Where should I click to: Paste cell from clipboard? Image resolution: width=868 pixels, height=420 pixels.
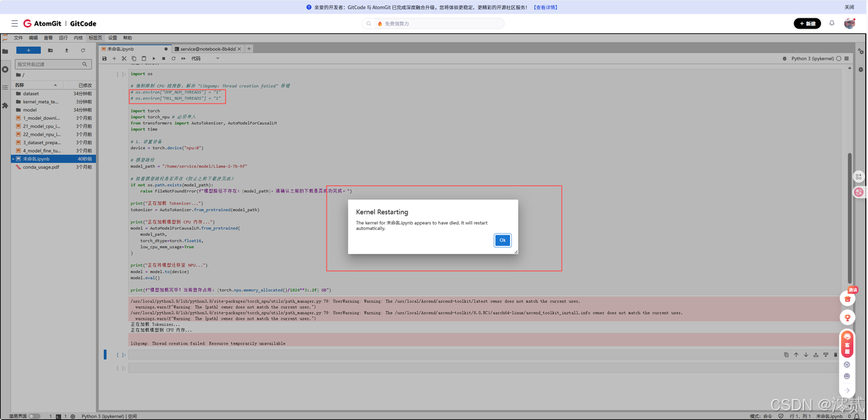[144, 58]
